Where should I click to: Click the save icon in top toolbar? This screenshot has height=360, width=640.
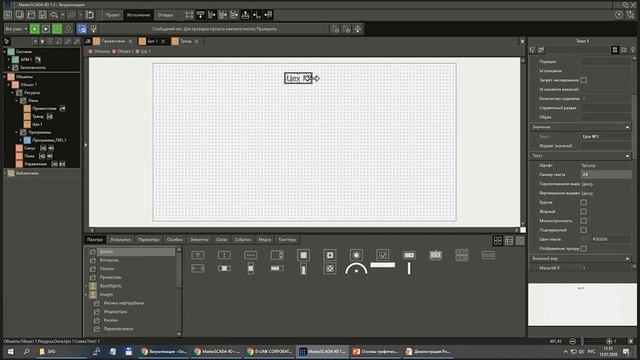point(42,15)
